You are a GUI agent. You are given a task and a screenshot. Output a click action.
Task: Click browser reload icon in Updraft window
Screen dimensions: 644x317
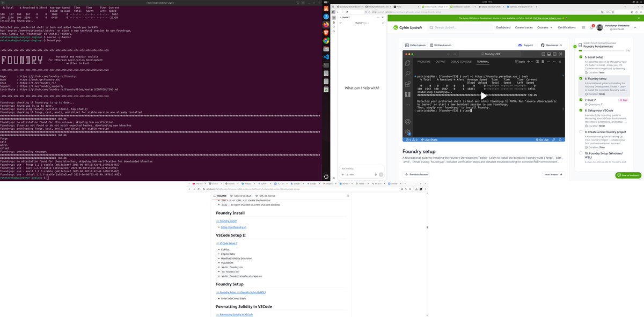pyautogui.click(x=348, y=11)
